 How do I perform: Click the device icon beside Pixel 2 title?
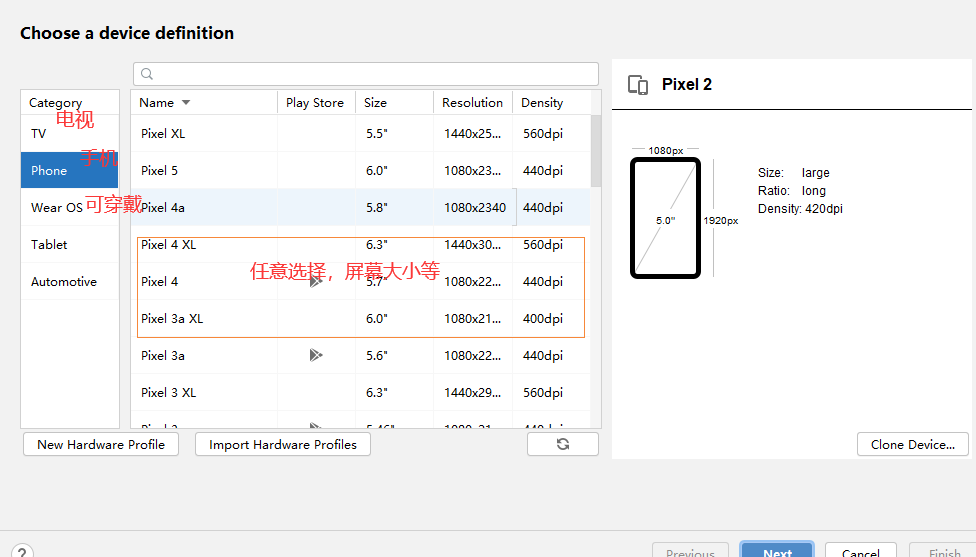(638, 85)
